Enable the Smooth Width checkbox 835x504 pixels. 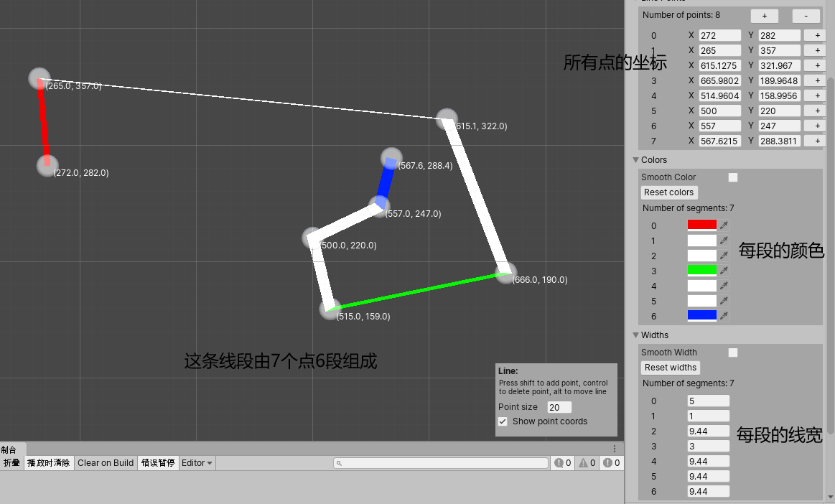(x=732, y=352)
